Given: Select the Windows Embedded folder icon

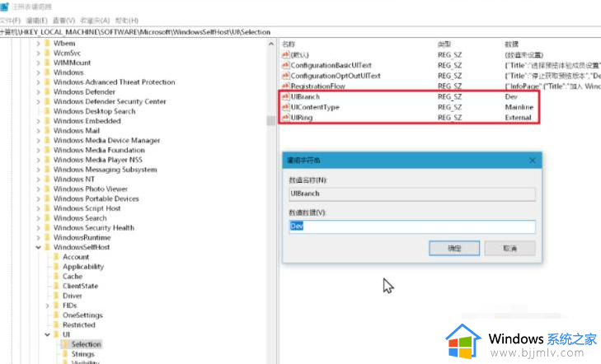Looking at the screenshot, I should tap(48, 121).
